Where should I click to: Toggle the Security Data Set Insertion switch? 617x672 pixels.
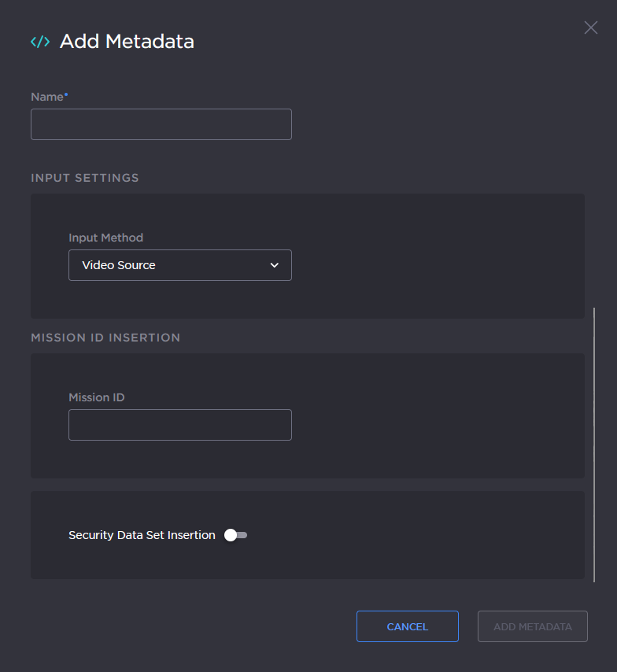click(235, 535)
